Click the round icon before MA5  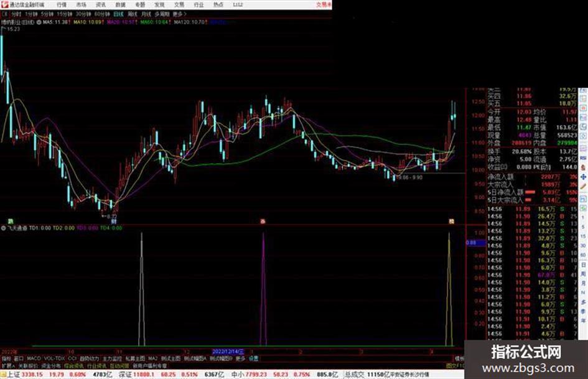point(39,22)
